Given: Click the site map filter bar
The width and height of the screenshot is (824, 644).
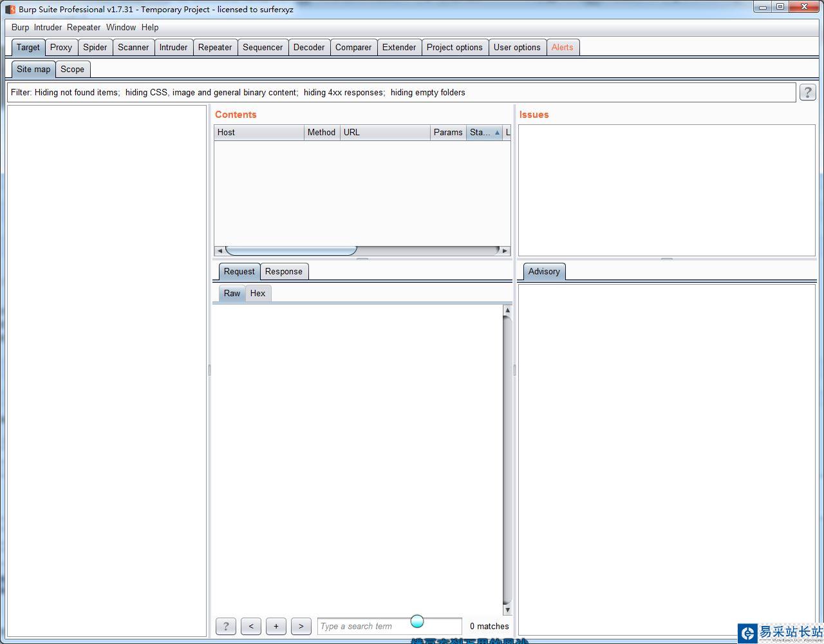Looking at the screenshot, I should click(x=402, y=92).
